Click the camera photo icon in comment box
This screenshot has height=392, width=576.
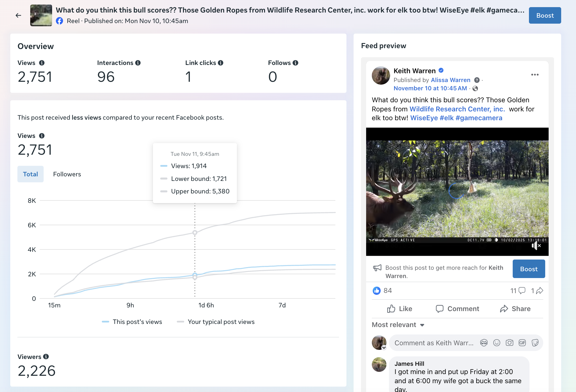[x=509, y=343]
